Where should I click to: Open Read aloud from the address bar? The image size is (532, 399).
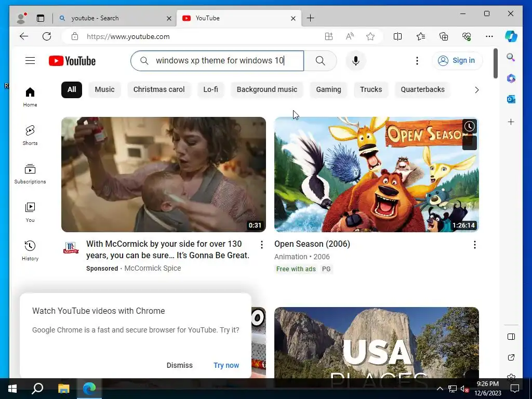pyautogui.click(x=350, y=36)
